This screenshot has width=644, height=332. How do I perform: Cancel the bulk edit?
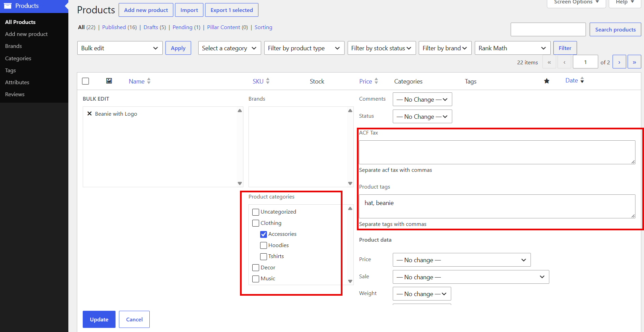(134, 319)
